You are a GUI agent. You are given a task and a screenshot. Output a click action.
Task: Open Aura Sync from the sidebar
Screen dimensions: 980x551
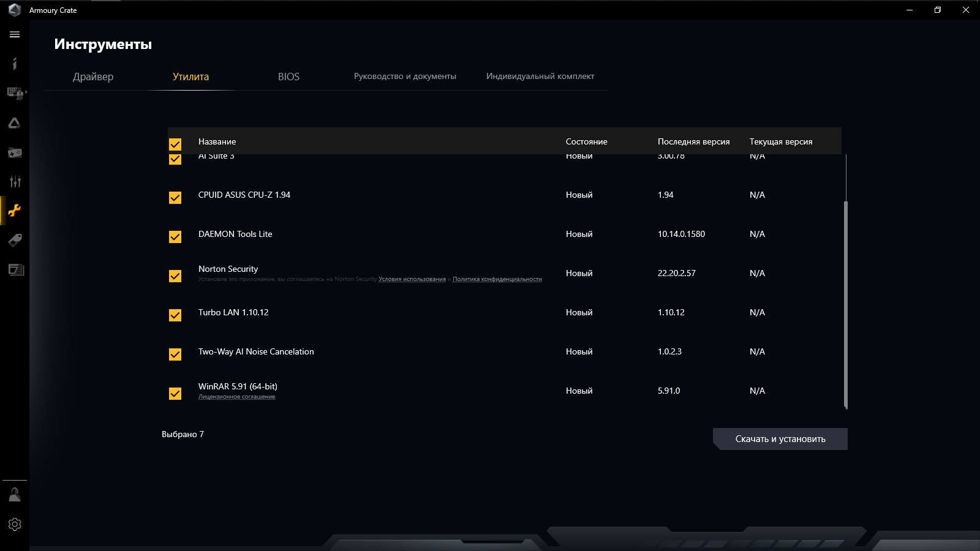tap(14, 122)
